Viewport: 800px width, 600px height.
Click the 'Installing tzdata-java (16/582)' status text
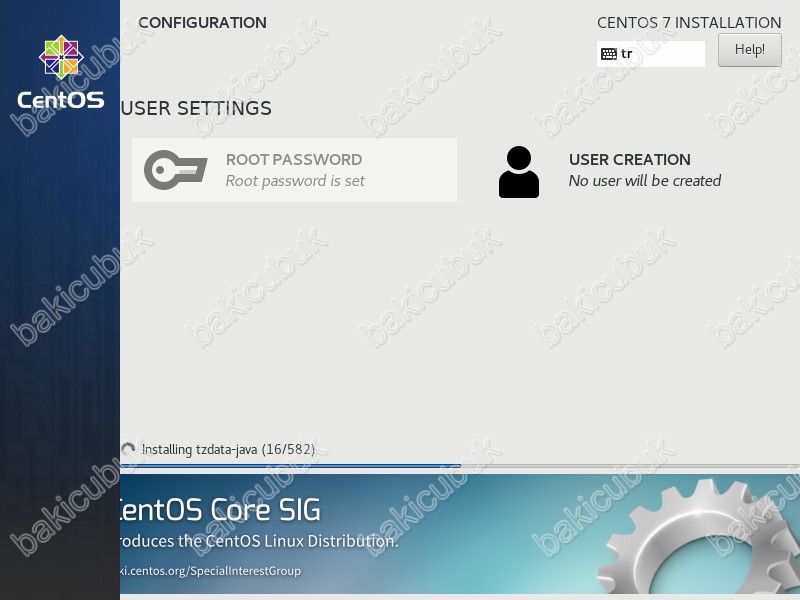pyautogui.click(x=228, y=449)
